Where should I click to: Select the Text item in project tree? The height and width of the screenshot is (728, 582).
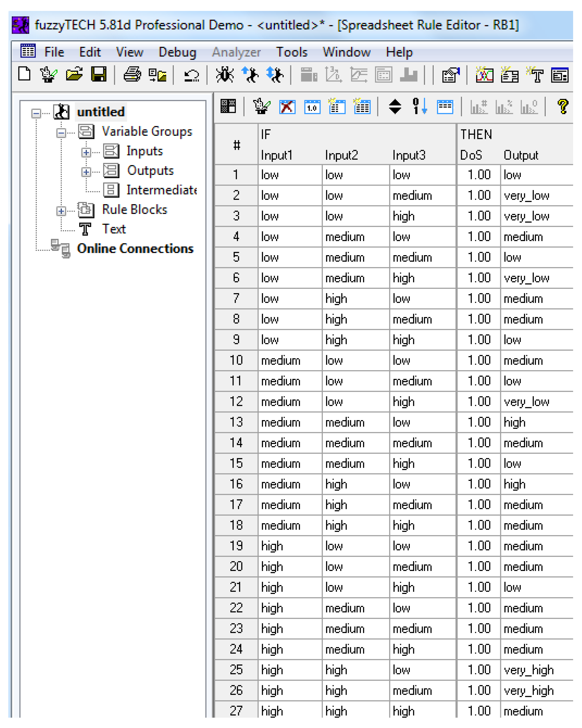pos(114,229)
